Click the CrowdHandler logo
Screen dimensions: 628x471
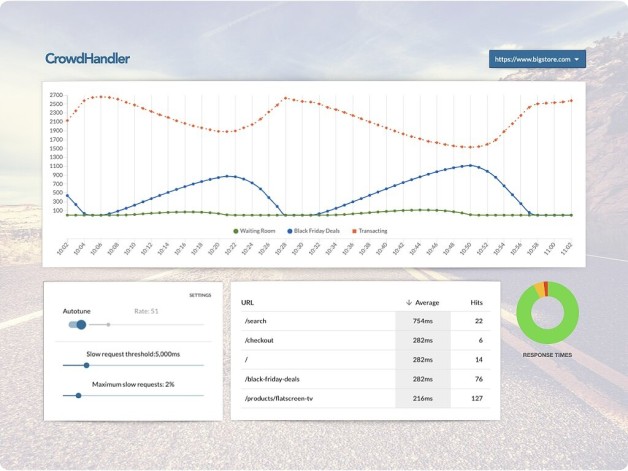pyautogui.click(x=87, y=58)
